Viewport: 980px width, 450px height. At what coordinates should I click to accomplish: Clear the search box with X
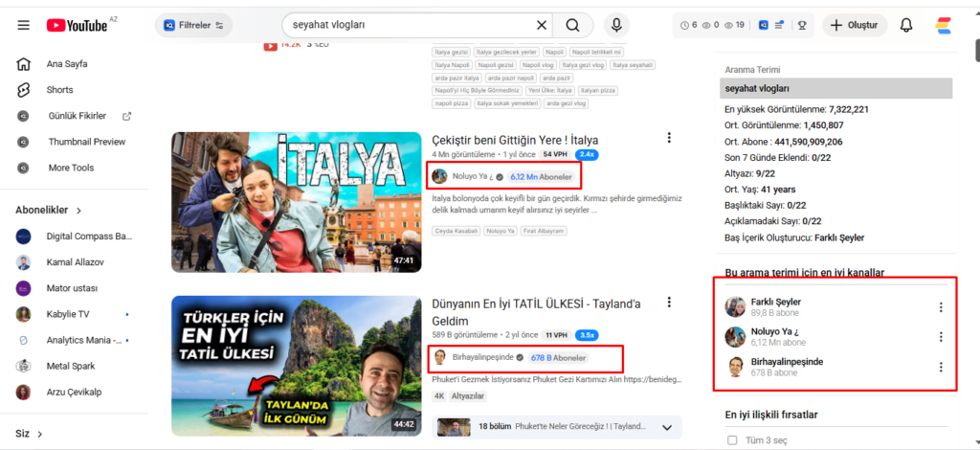point(542,25)
